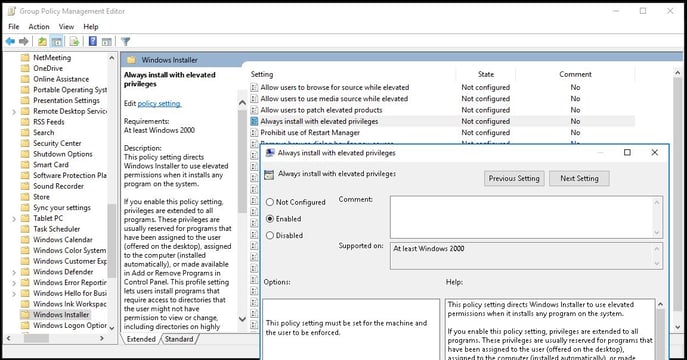Click the Setting column header
687x360 pixels.
coord(262,74)
